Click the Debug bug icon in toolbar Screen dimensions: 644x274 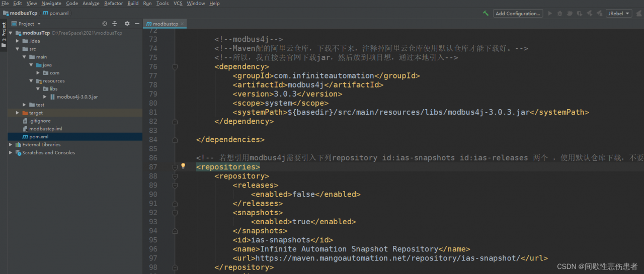[x=560, y=14]
